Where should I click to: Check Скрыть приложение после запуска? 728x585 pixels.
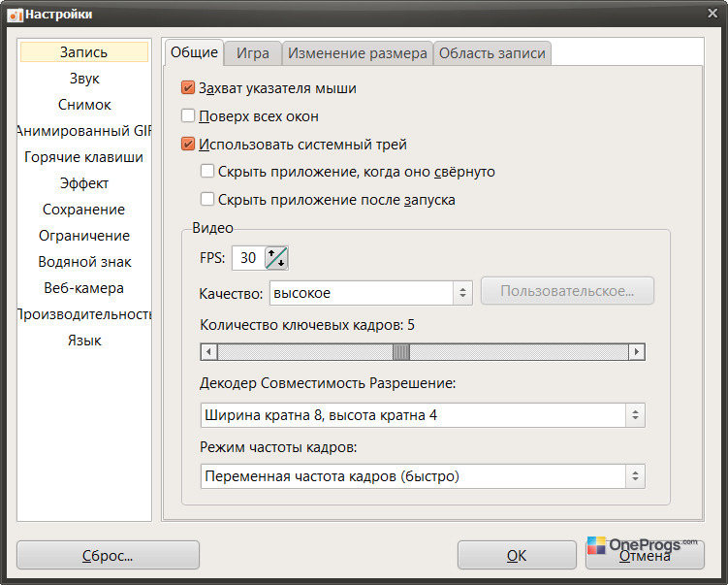pyautogui.click(x=207, y=199)
